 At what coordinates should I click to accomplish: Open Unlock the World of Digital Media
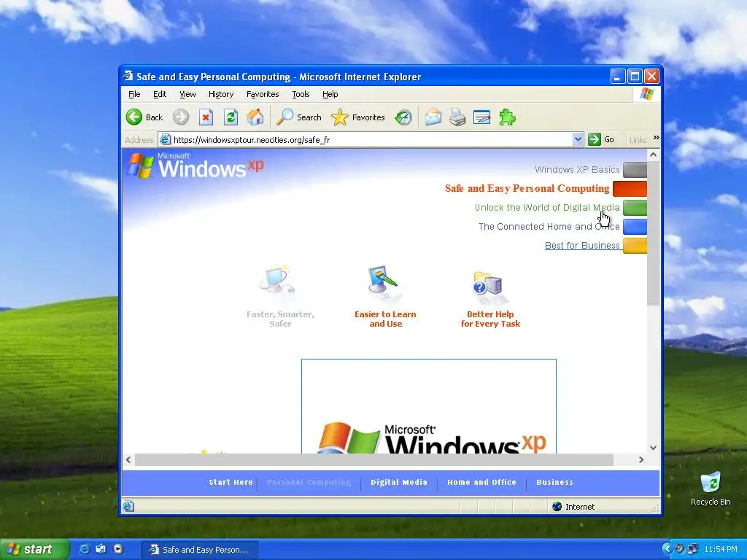pyautogui.click(x=547, y=208)
